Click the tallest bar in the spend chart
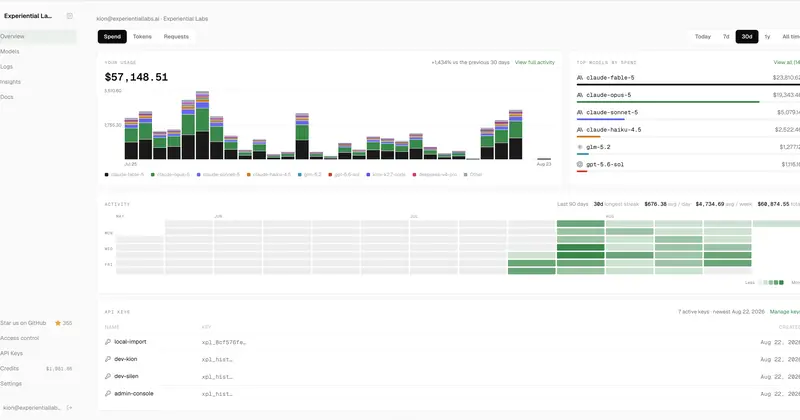 (x=203, y=125)
